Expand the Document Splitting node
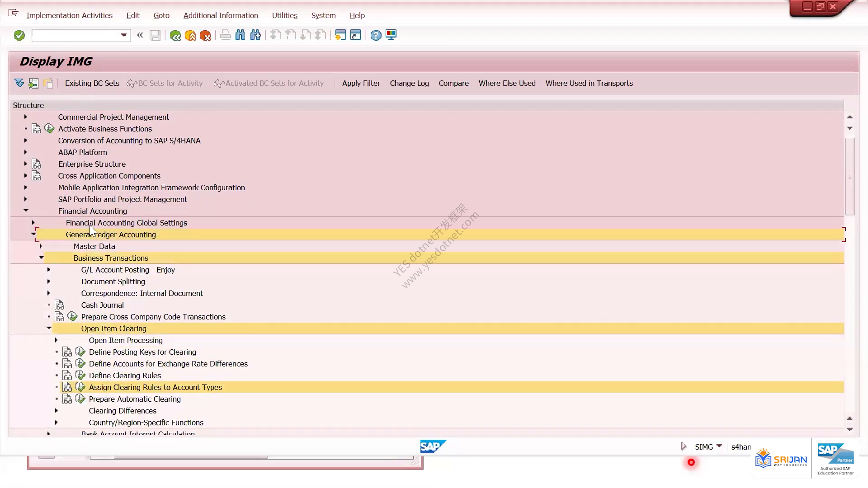The image size is (868, 488). pyautogui.click(x=48, y=282)
